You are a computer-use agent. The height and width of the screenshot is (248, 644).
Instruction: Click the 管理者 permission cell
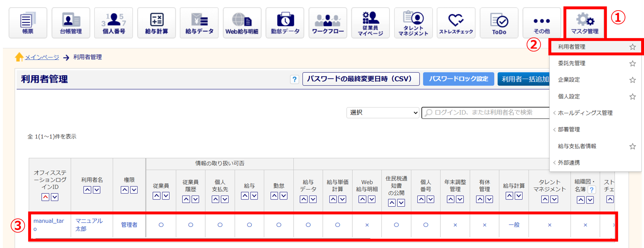point(129,225)
